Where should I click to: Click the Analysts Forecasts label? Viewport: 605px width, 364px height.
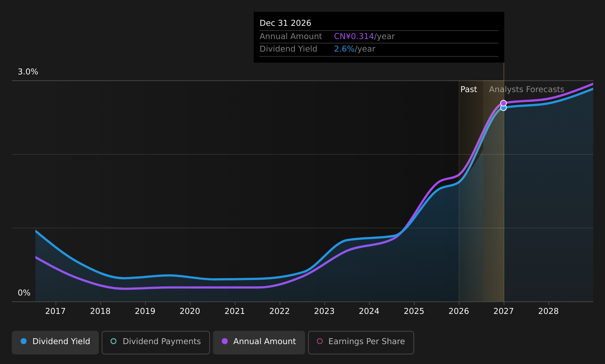(x=527, y=90)
